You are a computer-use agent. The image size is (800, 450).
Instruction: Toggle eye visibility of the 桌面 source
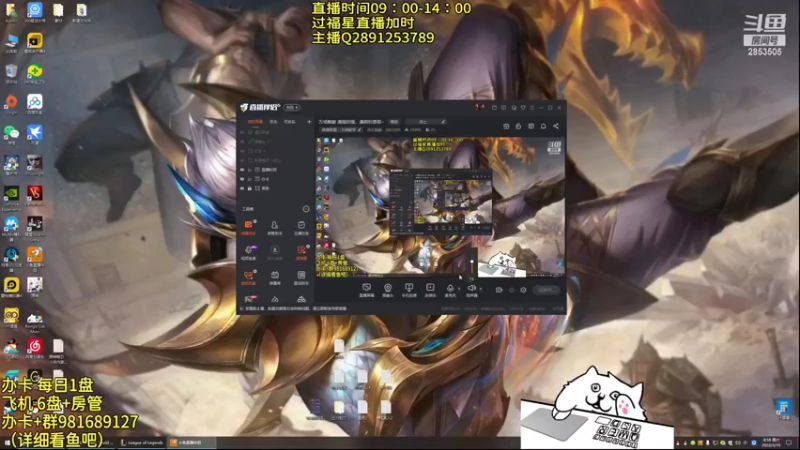pos(242,188)
